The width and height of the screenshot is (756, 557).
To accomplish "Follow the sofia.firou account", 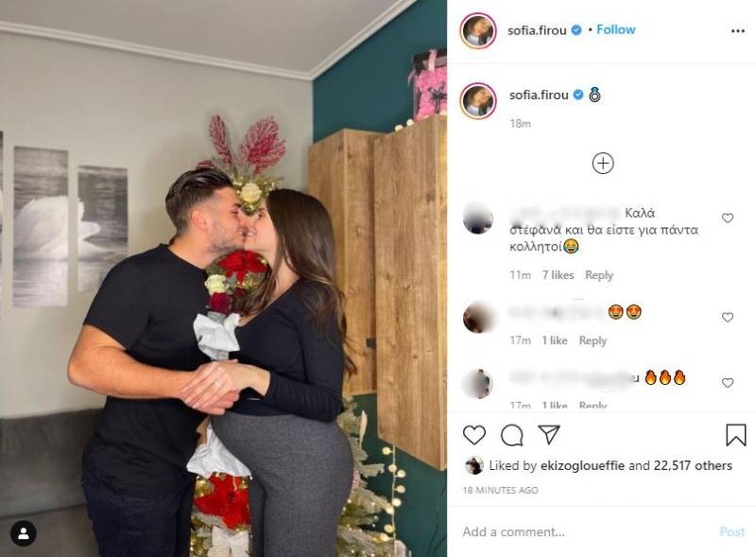I will 616,29.
